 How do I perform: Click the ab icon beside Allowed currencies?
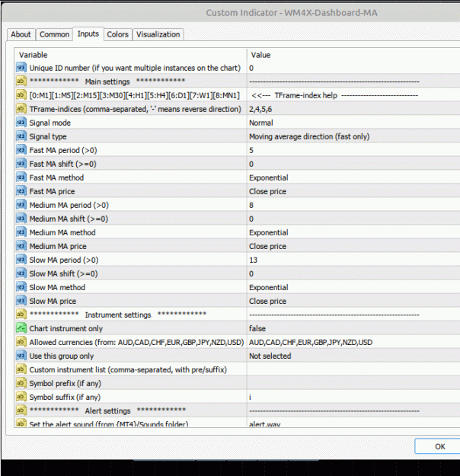[x=21, y=342]
